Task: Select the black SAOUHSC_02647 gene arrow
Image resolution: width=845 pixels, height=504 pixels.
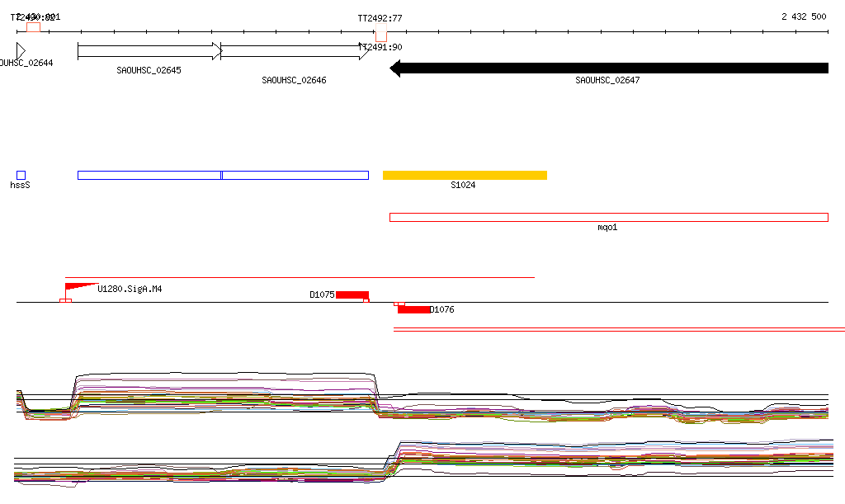Action: click(609, 68)
